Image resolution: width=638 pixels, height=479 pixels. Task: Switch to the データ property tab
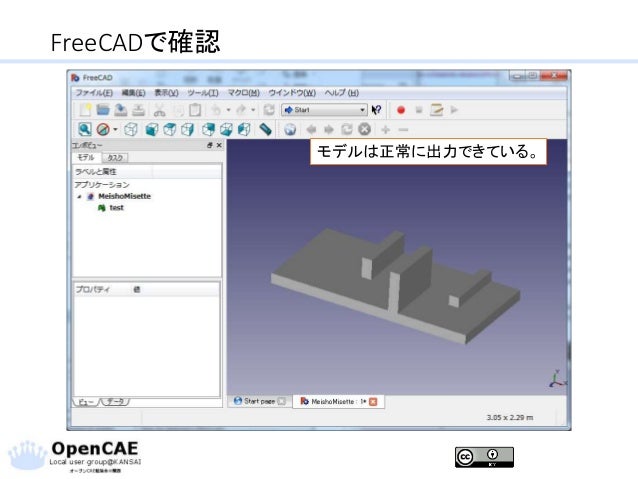116,402
